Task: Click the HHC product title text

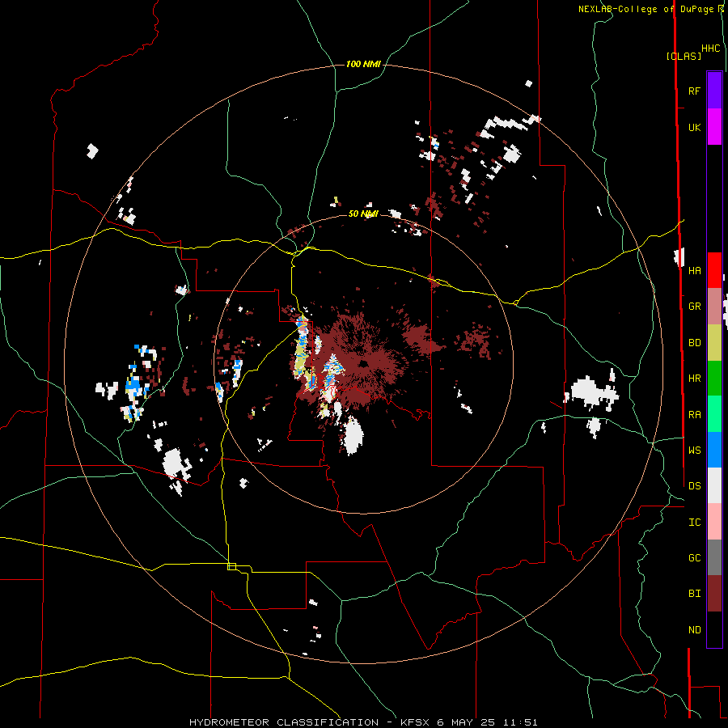Action: click(710, 49)
